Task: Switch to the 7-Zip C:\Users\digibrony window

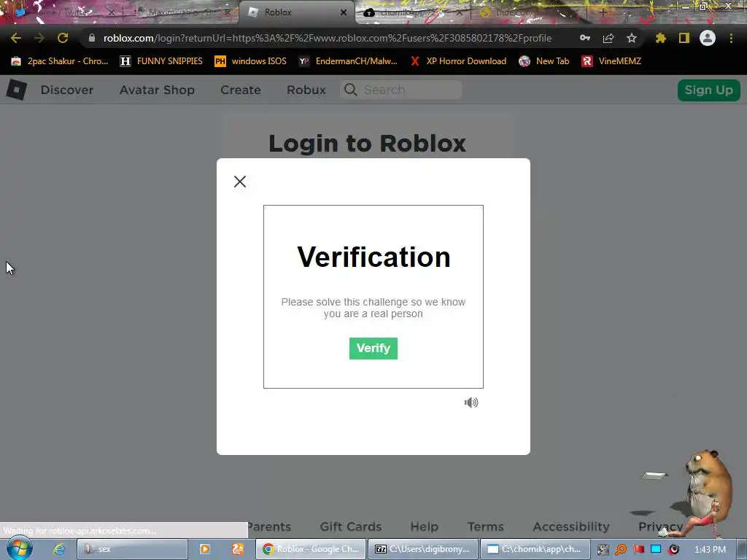Action: point(423,549)
